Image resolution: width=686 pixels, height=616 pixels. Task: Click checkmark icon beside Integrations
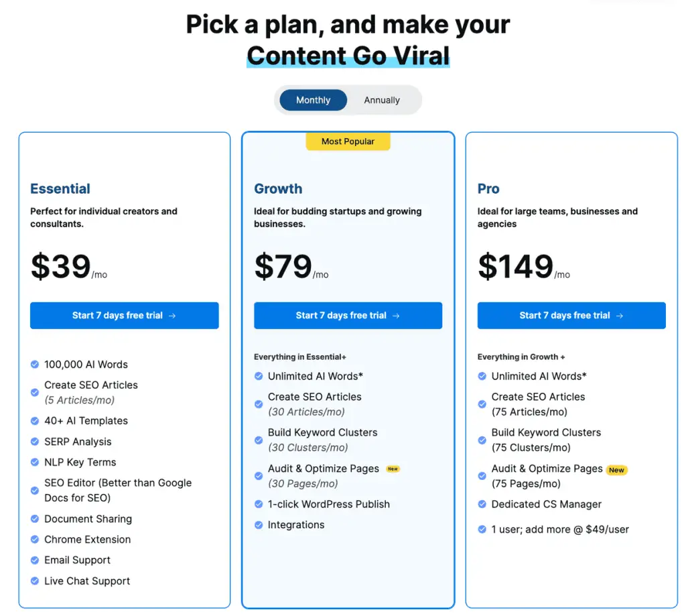pos(259,525)
